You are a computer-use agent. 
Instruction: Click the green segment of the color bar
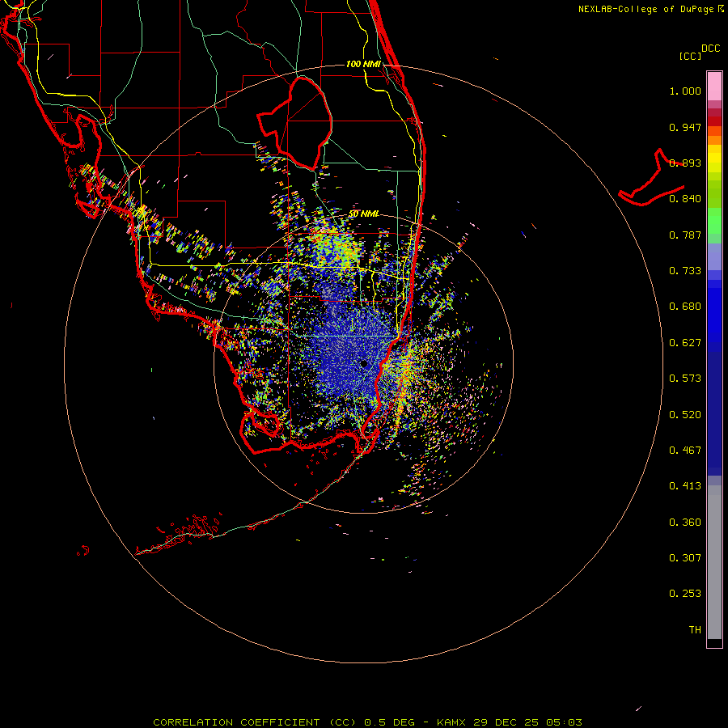tap(714, 222)
